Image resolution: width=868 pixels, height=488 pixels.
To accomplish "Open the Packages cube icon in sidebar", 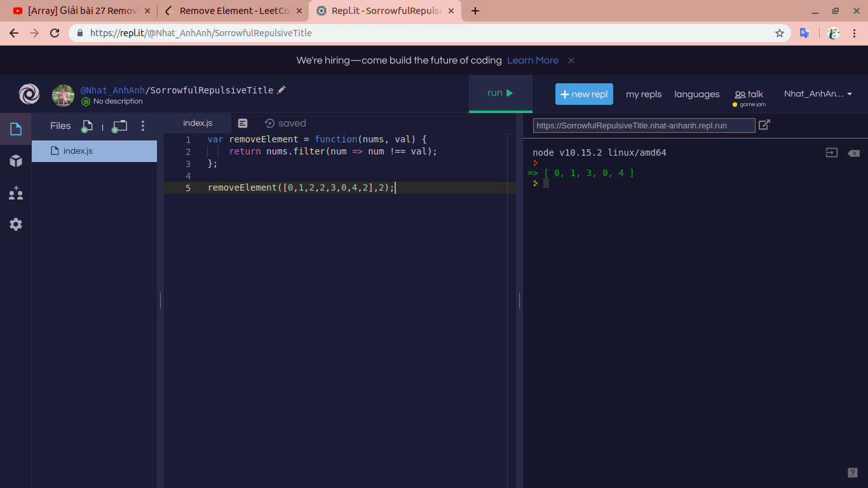I will point(16,161).
